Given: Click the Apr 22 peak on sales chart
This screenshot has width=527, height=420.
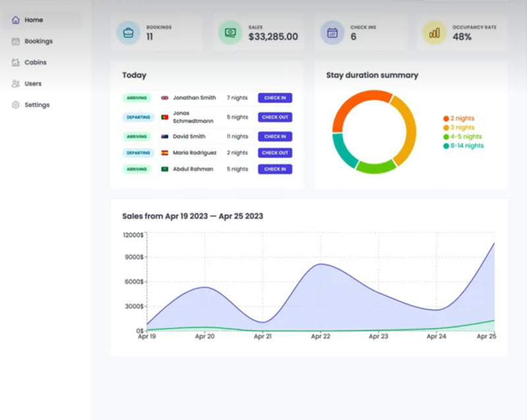Looking at the screenshot, I should tap(320, 264).
